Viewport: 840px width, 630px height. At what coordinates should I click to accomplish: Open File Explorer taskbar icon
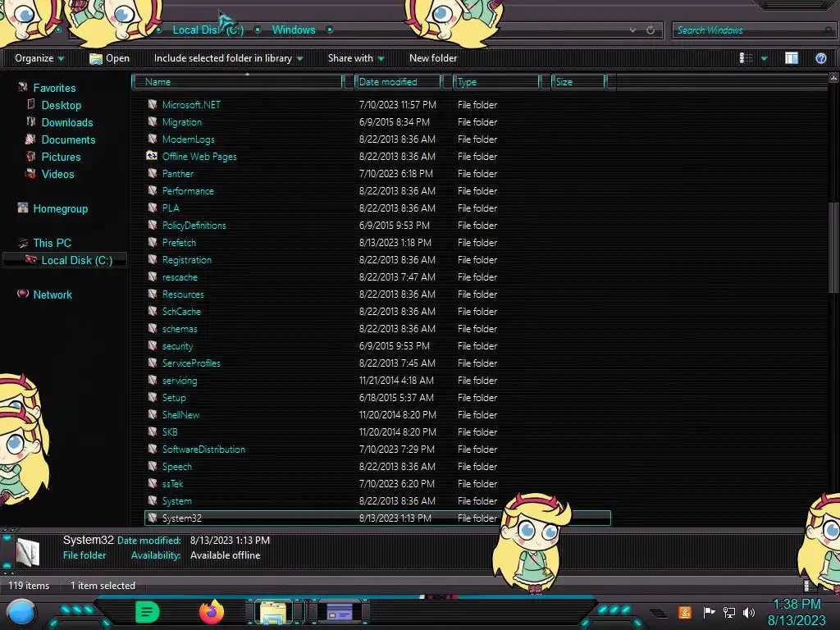pos(273,612)
